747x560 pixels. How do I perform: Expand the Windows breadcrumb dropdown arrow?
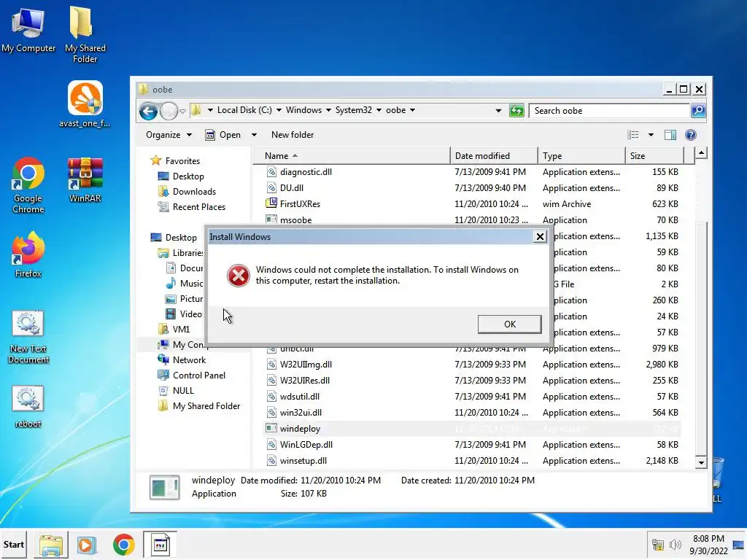328,111
